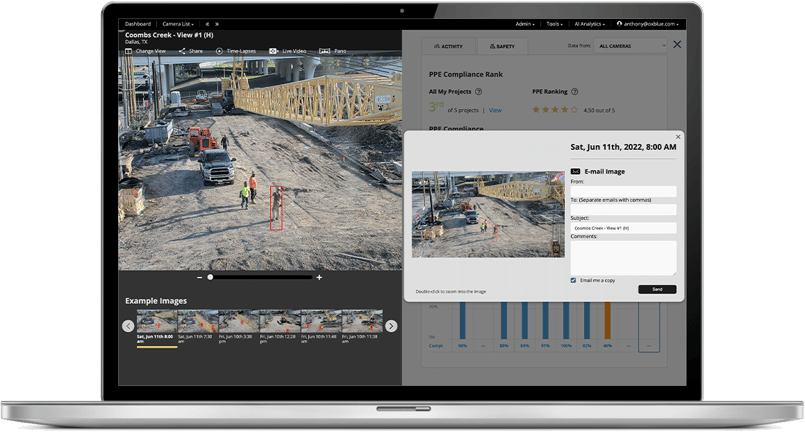Select the Sat, Jun 11th 8:00 am thumbnail
This screenshot has width=805, height=436.
point(157,321)
